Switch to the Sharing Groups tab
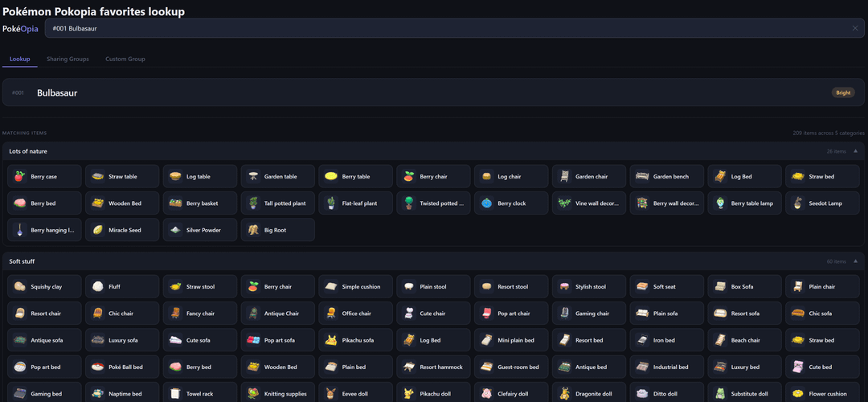Image resolution: width=868 pixels, height=402 pixels. (x=68, y=59)
